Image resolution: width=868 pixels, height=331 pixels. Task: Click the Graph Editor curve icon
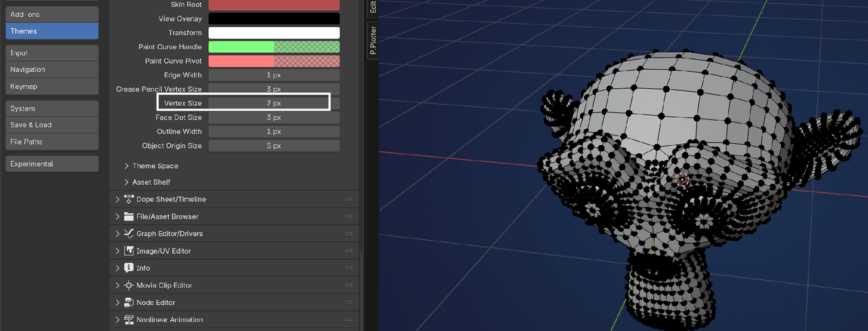click(129, 234)
